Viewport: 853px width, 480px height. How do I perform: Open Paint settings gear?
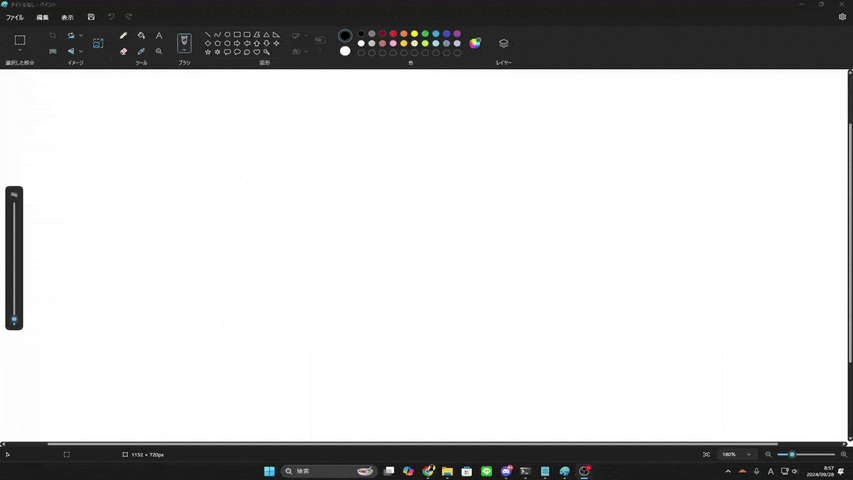coord(842,17)
